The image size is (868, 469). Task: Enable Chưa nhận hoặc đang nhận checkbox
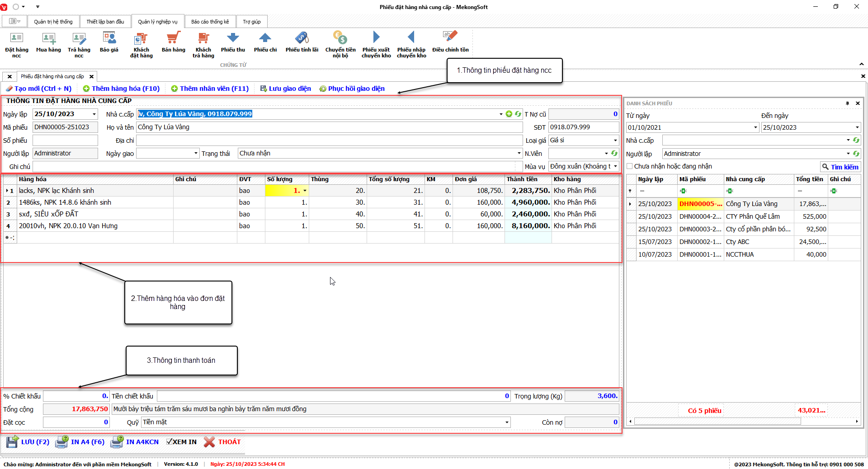630,166
